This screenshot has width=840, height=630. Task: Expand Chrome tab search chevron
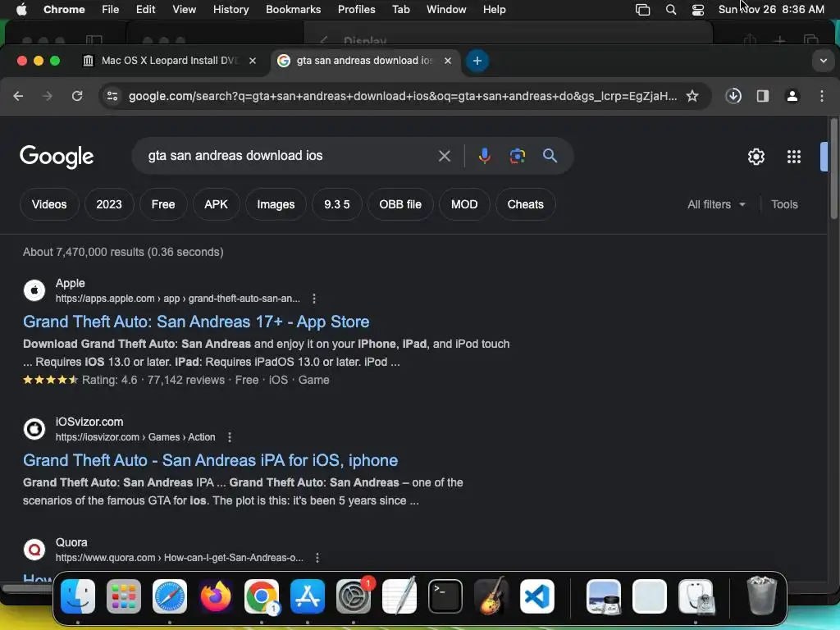824,61
